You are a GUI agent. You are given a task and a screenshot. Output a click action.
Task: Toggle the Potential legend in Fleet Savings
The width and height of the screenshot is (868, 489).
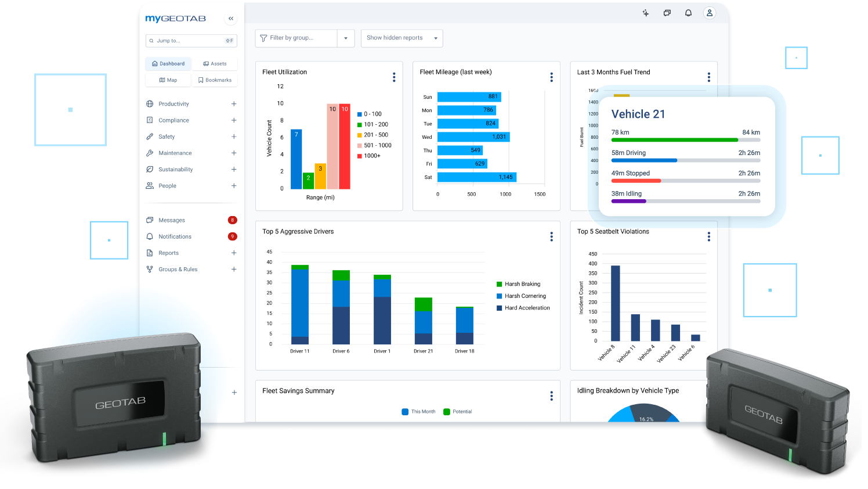(x=458, y=412)
